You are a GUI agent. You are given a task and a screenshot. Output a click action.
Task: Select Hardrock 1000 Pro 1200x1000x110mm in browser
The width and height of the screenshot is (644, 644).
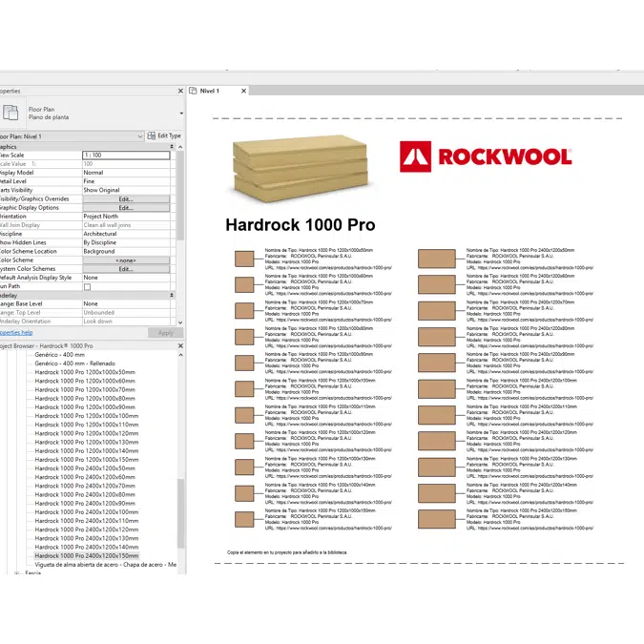[x=87, y=425]
